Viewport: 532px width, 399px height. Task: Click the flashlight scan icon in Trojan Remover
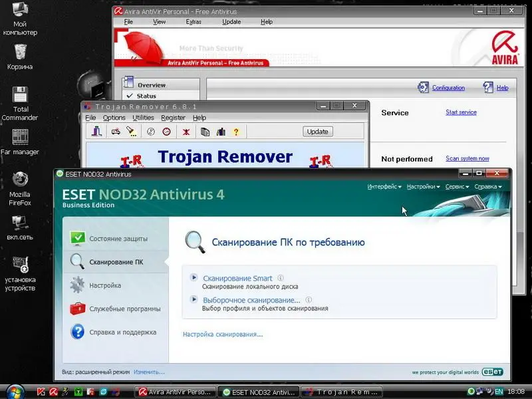pyautogui.click(x=131, y=131)
